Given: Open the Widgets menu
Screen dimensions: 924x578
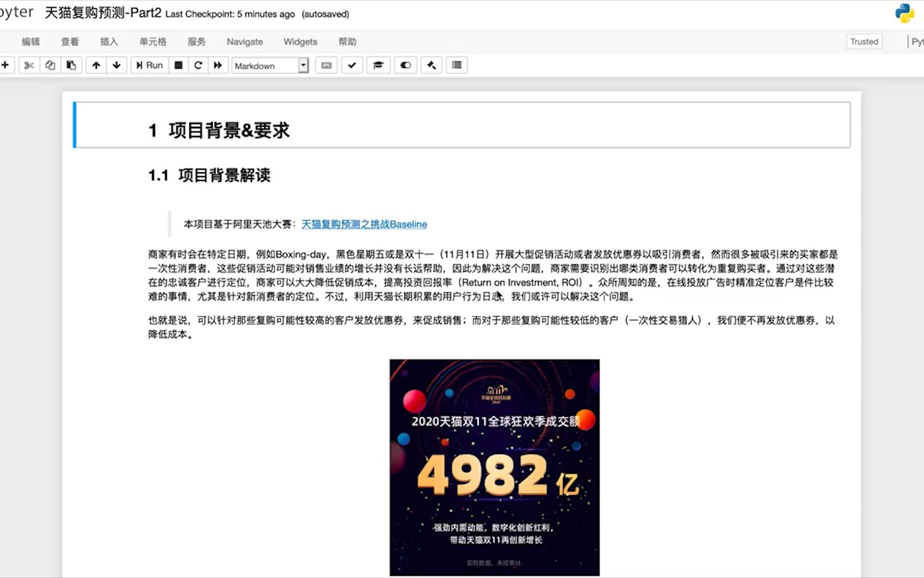Looking at the screenshot, I should click(x=300, y=42).
